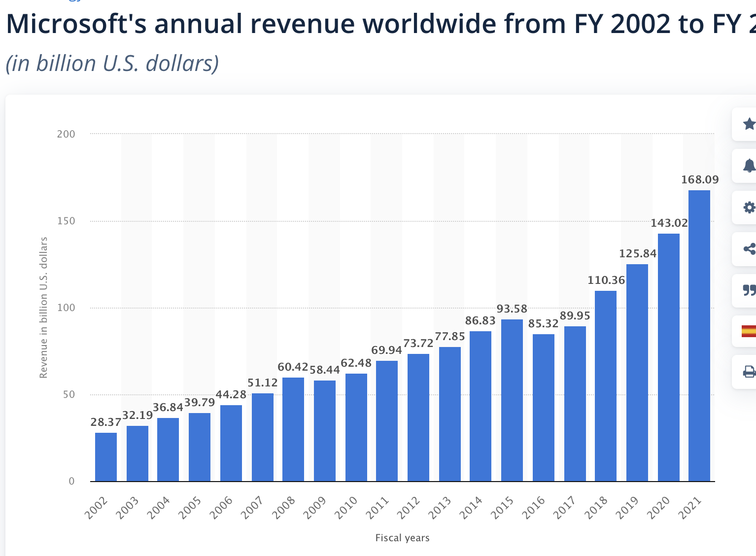Viewport: 756px width, 556px height.
Task: Click the 2002 bar labeled 28.37
Action: click(x=106, y=457)
